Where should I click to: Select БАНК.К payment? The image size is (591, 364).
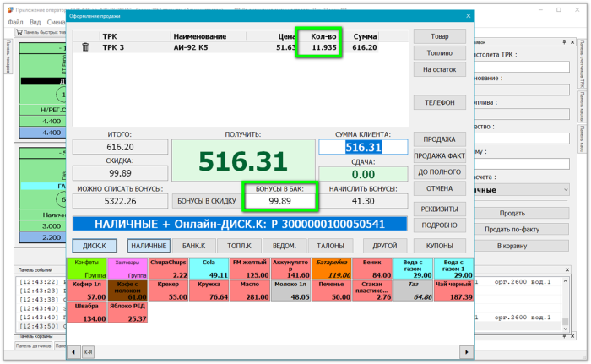(193, 246)
